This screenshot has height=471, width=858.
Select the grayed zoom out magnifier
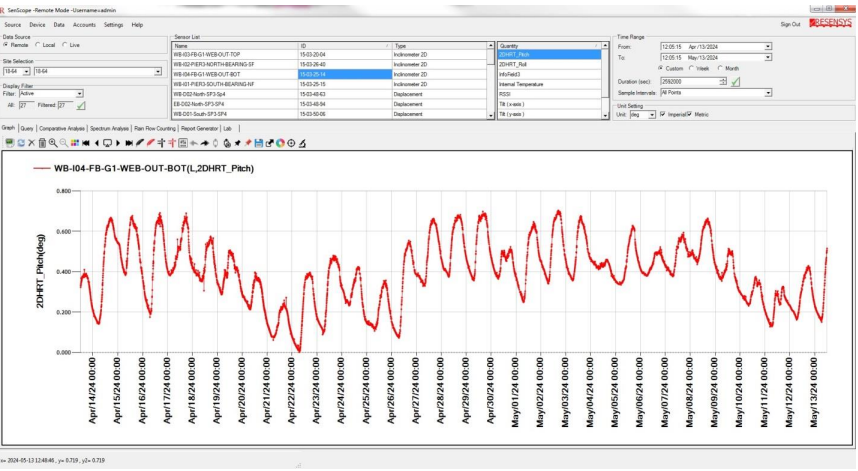[64, 143]
